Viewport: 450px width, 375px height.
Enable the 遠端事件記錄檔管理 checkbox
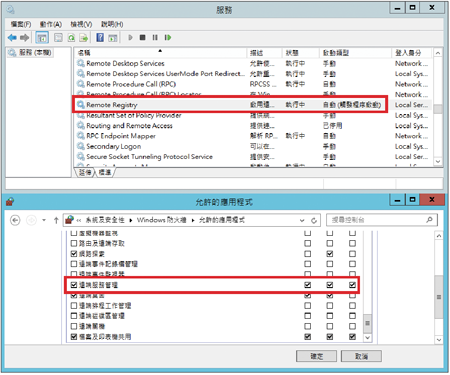point(74,264)
